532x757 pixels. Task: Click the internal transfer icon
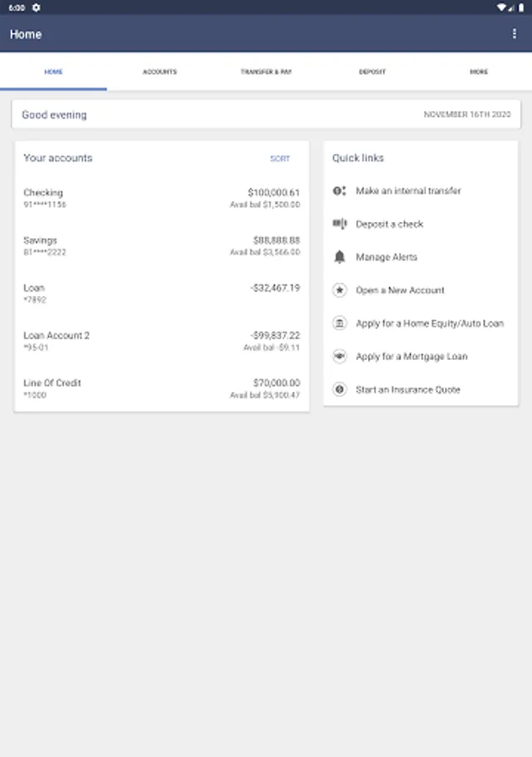pyautogui.click(x=340, y=191)
